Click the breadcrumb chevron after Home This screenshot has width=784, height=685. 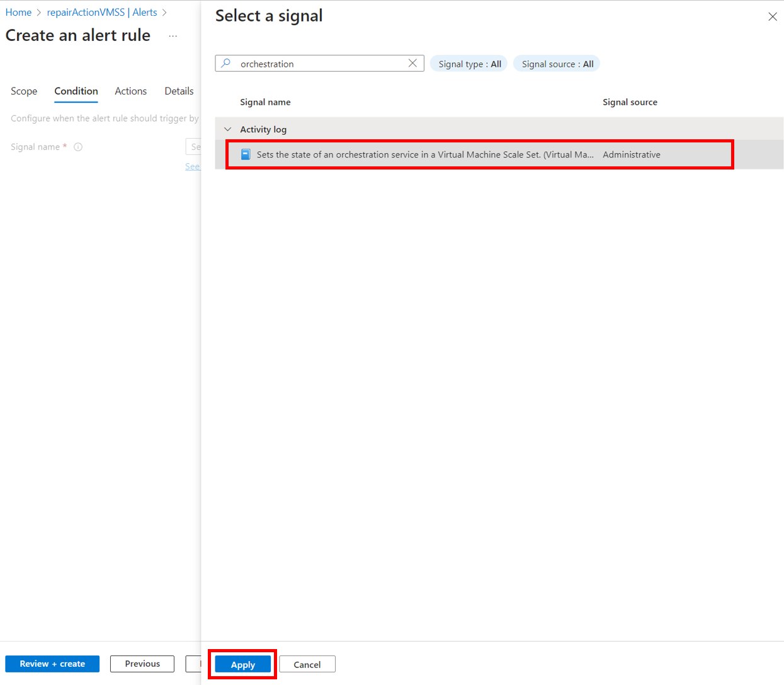click(39, 12)
